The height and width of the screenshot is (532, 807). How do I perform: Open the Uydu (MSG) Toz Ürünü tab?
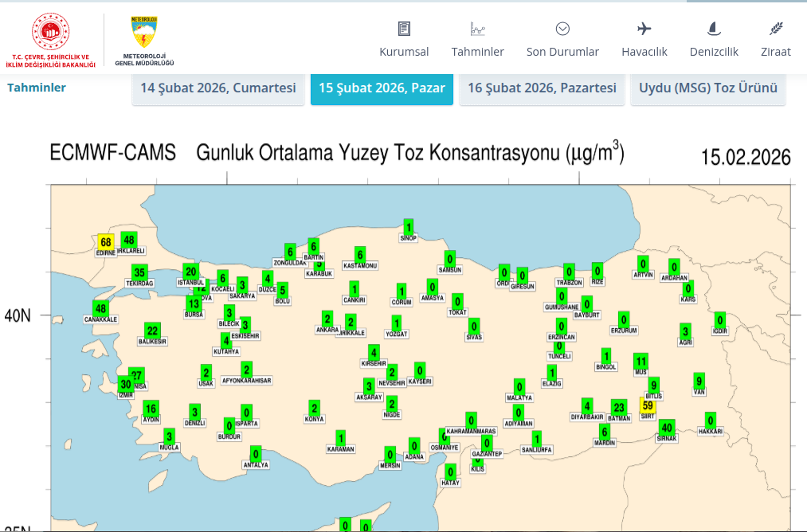click(x=708, y=88)
